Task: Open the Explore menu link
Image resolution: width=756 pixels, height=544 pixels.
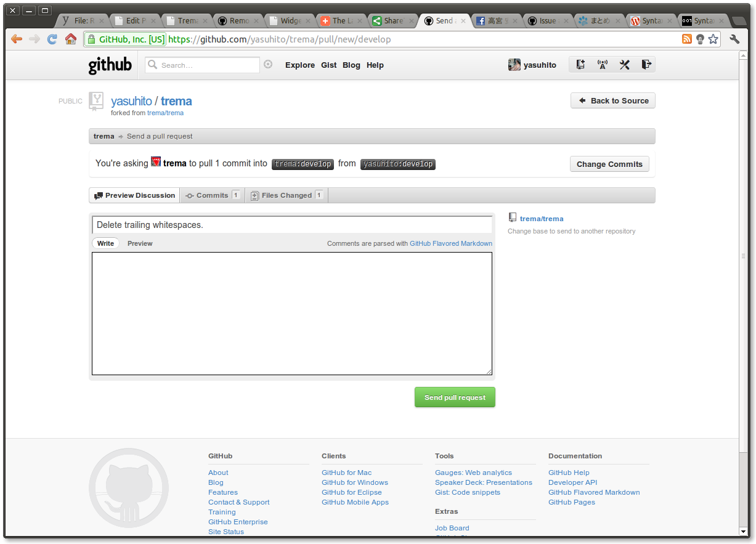Action: pyautogui.click(x=300, y=65)
